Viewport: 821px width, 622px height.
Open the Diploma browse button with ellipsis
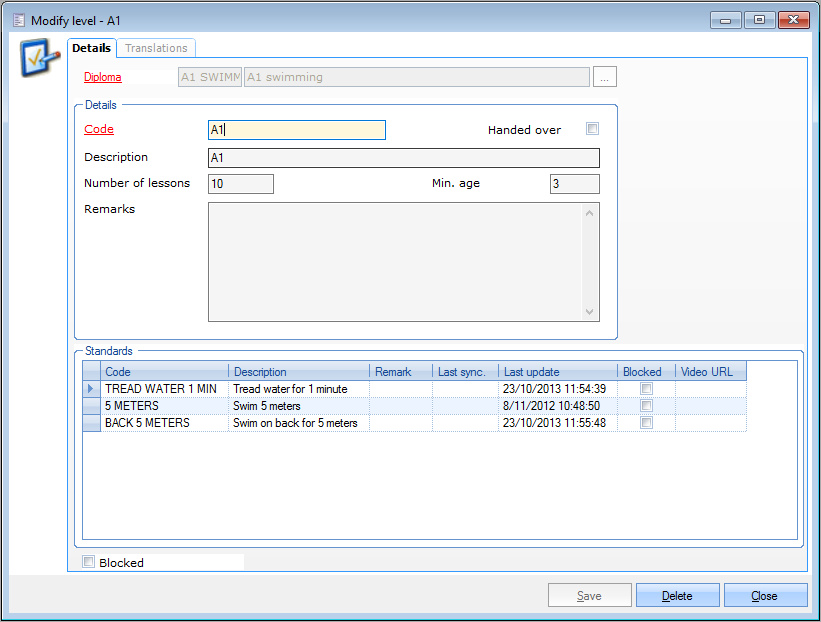point(605,77)
